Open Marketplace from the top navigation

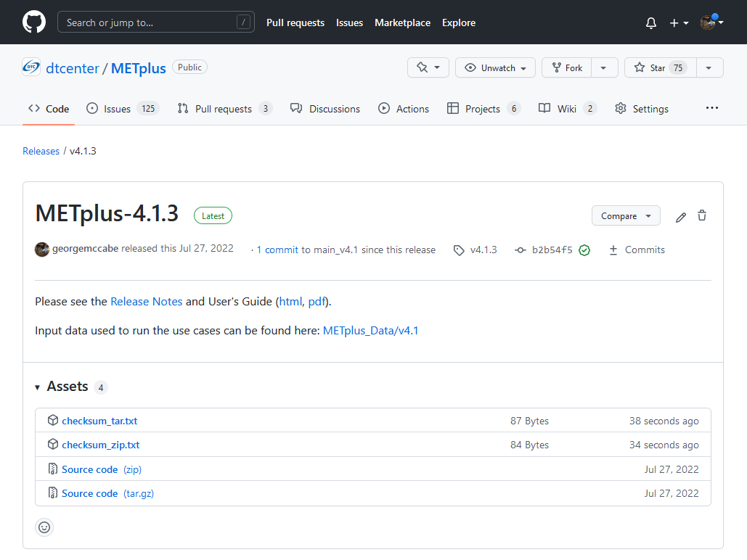pos(402,22)
